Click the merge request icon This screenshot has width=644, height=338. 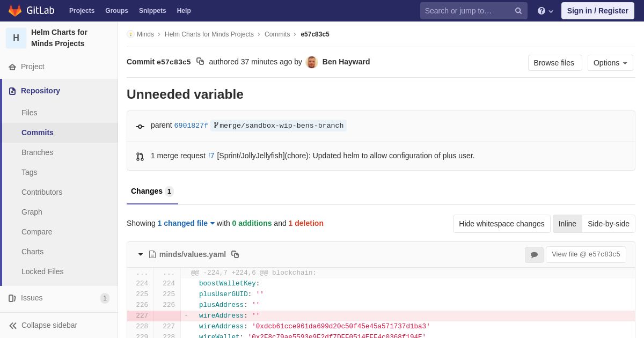(x=140, y=157)
